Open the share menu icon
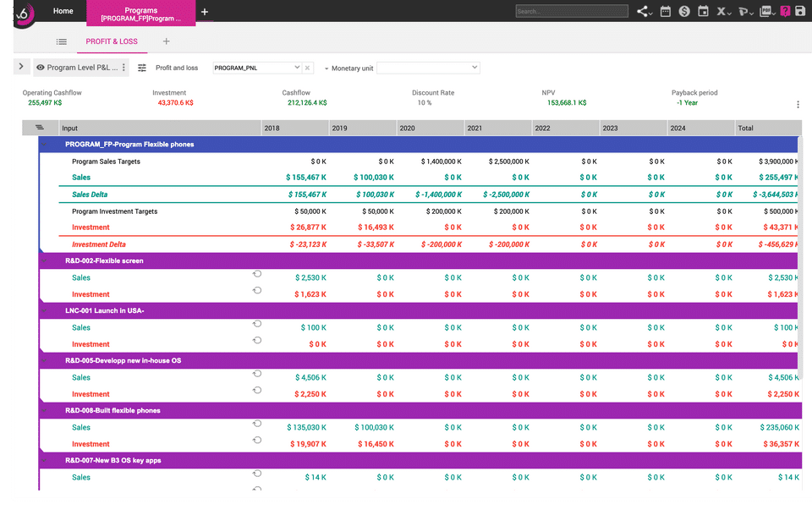The height and width of the screenshot is (515, 812). [644, 11]
